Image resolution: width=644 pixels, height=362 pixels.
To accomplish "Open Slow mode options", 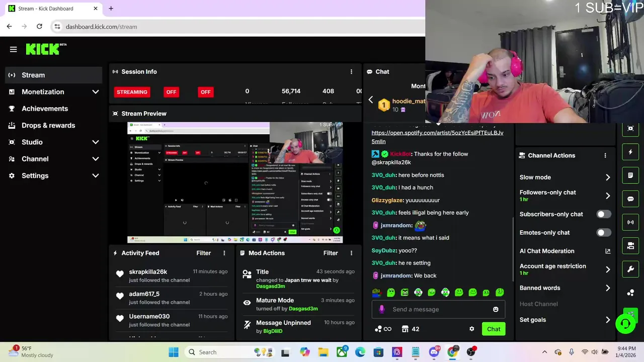I will (x=565, y=177).
